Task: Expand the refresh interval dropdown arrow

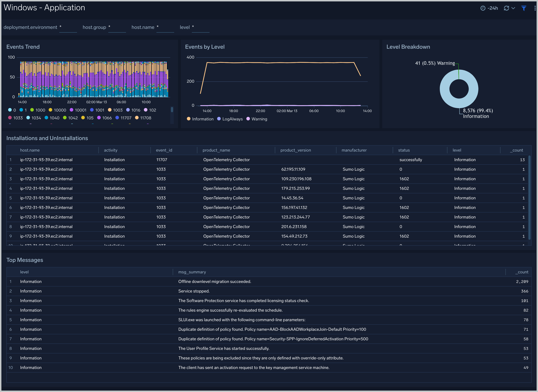Action: [513, 8]
